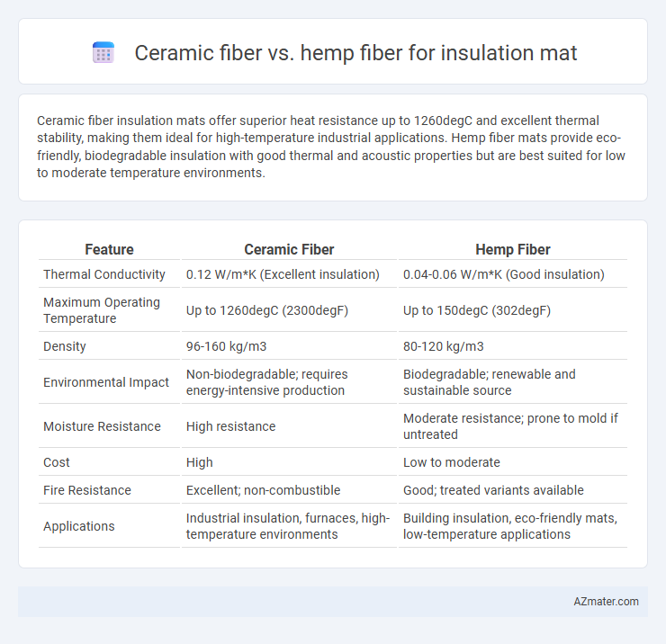Viewport: 666px width, 644px height.
Task: Click 'Non-biodegradable; requires energy-intensive production' cell
Action: pyautogui.click(x=266, y=382)
